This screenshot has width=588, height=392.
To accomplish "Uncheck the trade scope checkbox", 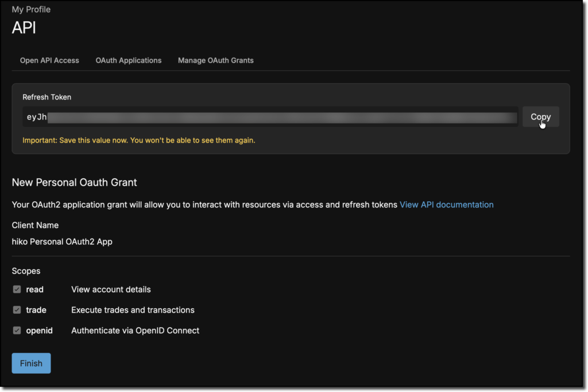I will [17, 310].
